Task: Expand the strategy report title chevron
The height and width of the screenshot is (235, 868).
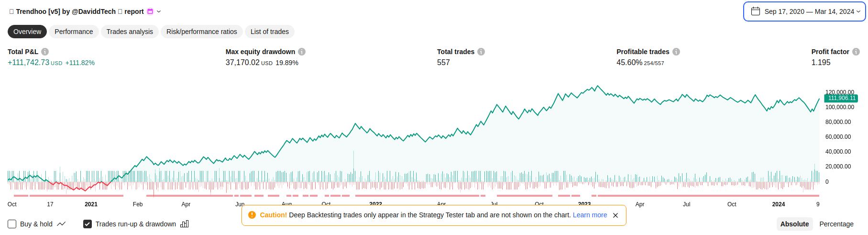Action: coord(159,11)
